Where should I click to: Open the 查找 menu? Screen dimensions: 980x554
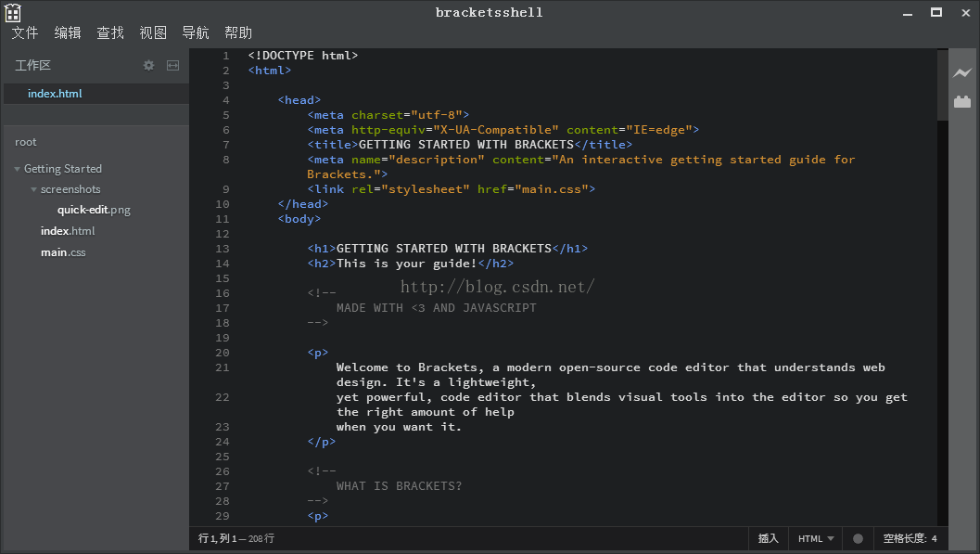pyautogui.click(x=110, y=32)
